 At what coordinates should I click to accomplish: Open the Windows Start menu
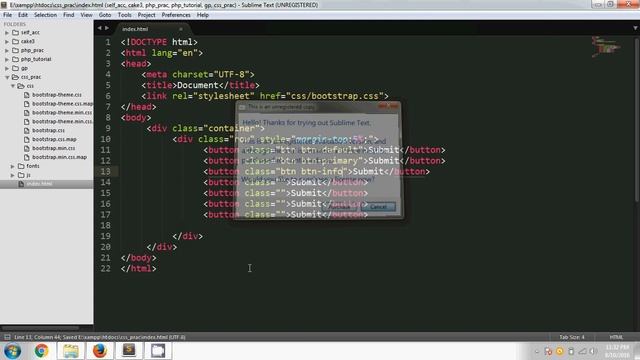[13, 351]
